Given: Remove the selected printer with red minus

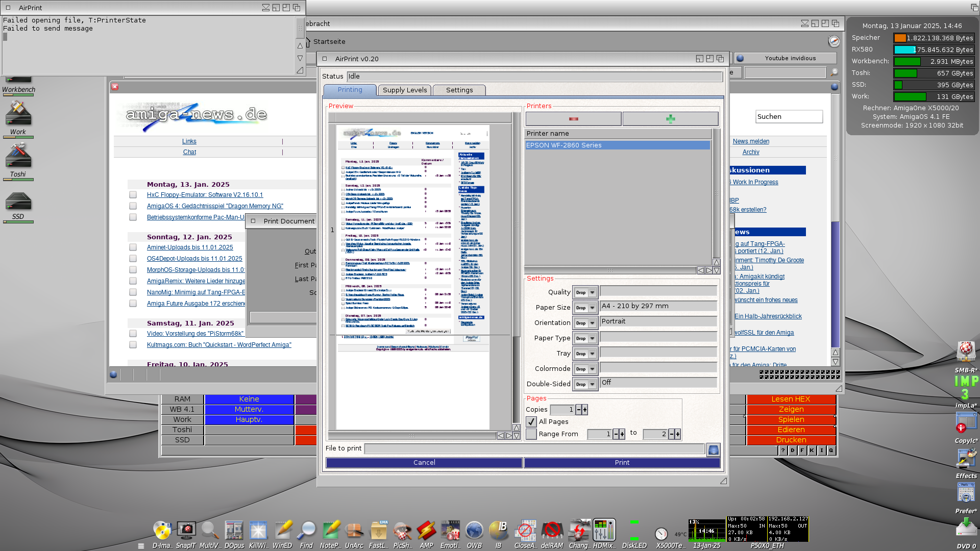Looking at the screenshot, I should pyautogui.click(x=573, y=119).
